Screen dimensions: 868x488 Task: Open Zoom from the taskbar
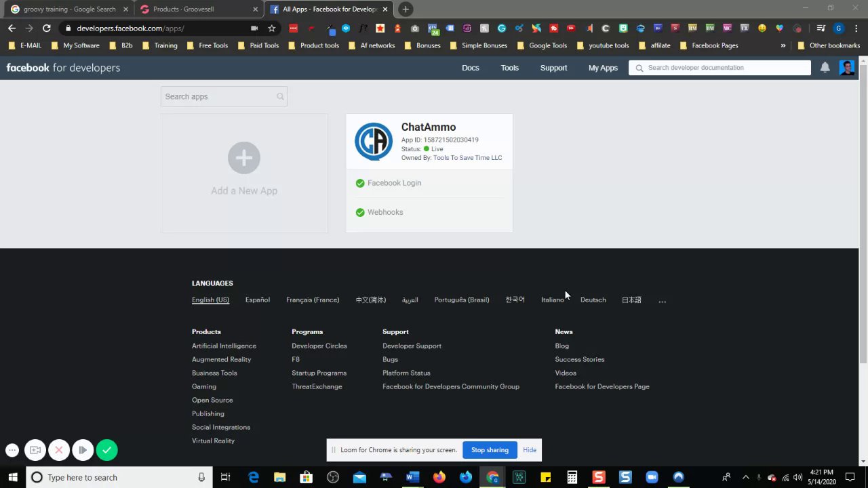[x=652, y=477]
